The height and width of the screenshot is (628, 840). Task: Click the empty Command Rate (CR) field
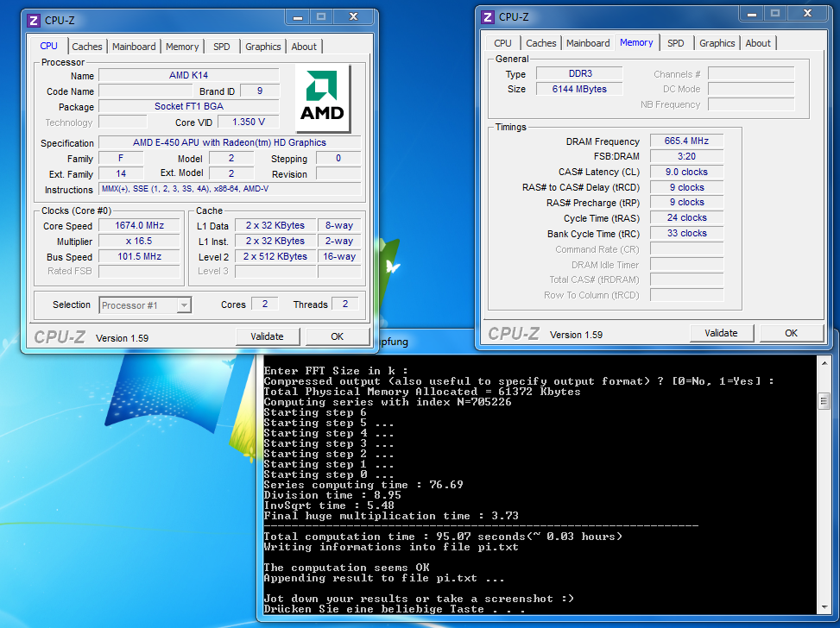687,249
